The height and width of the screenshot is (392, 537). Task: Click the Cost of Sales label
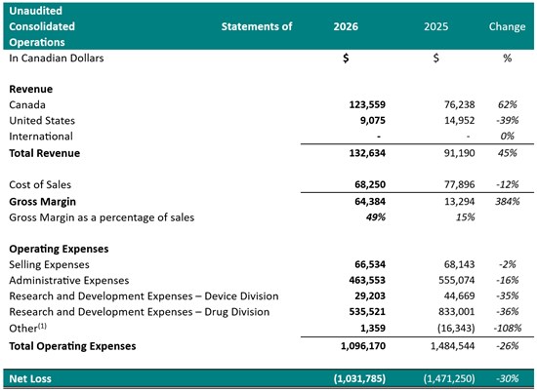pos(40,184)
